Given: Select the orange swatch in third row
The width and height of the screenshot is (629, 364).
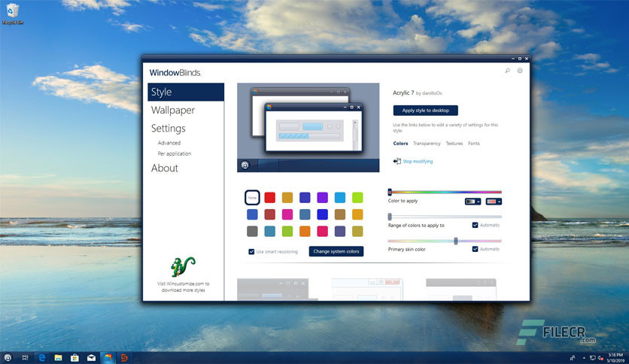Looking at the screenshot, I should (305, 232).
